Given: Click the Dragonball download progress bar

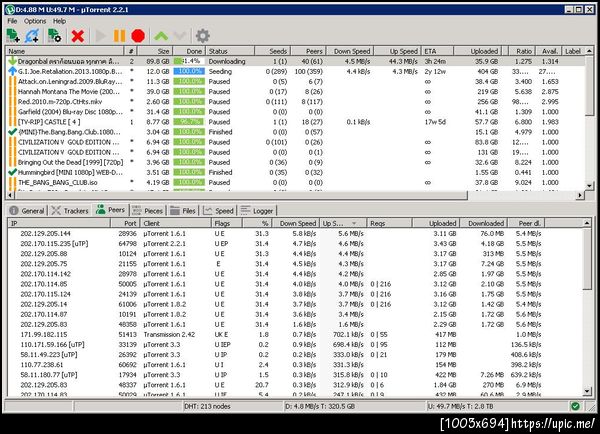Looking at the screenshot, I should (189, 61).
